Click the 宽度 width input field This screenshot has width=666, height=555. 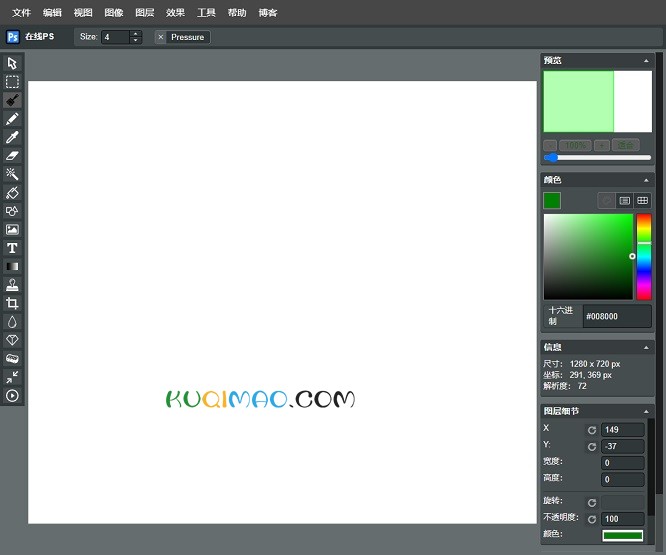tap(623, 463)
